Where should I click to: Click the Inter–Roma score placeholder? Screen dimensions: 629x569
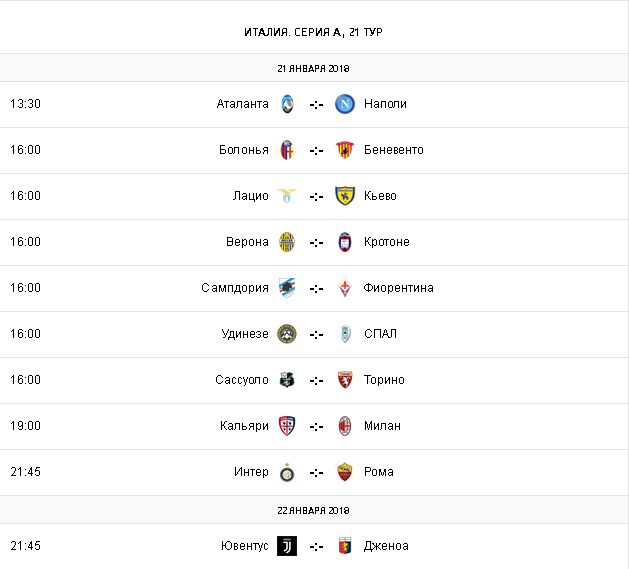click(316, 472)
